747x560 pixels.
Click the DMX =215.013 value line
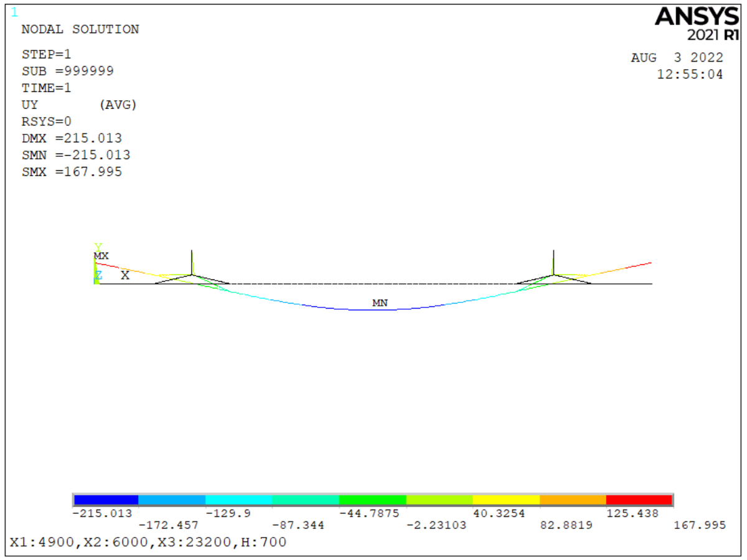72,138
